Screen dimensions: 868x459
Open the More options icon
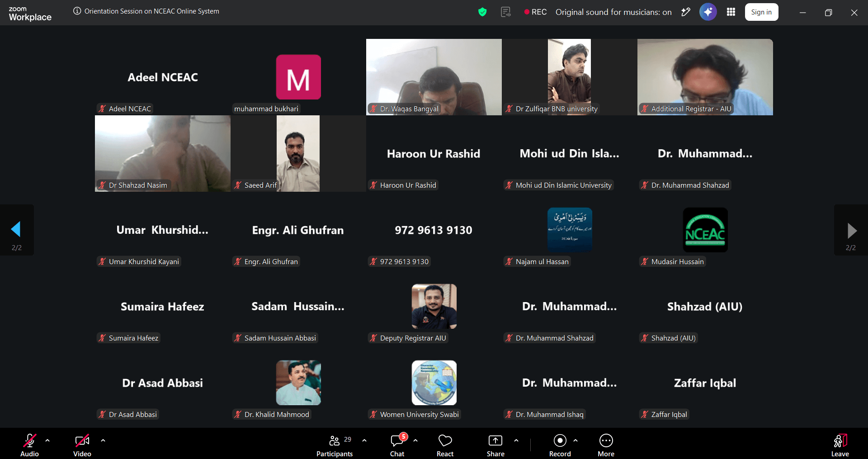coord(606,440)
